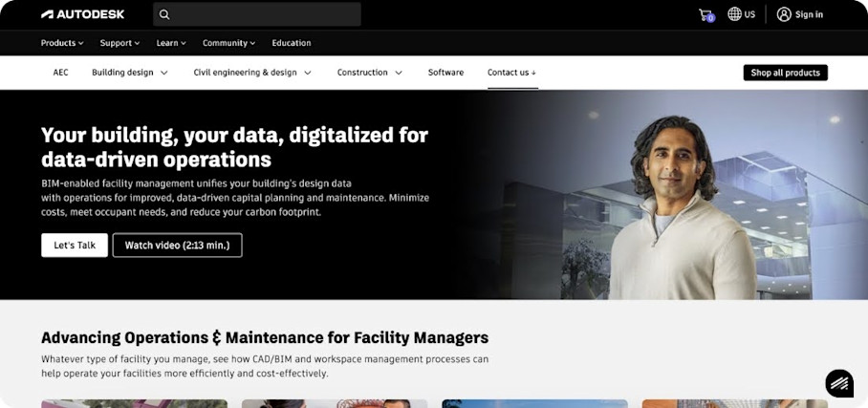This screenshot has height=408, width=868.
Task: Select the AEC tab
Action: [61, 73]
